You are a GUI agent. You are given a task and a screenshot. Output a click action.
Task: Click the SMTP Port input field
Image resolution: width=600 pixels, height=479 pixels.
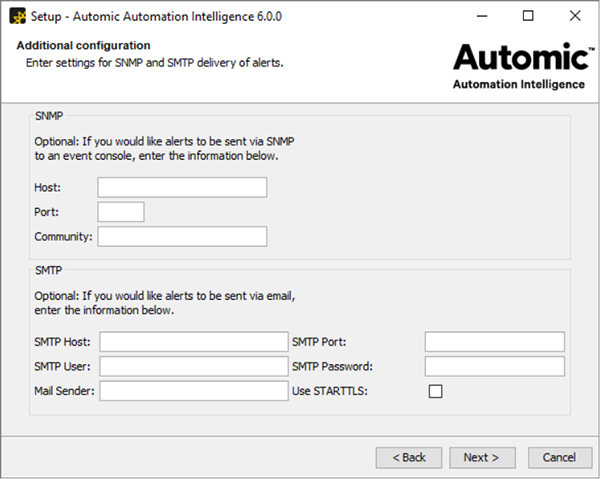(494, 342)
